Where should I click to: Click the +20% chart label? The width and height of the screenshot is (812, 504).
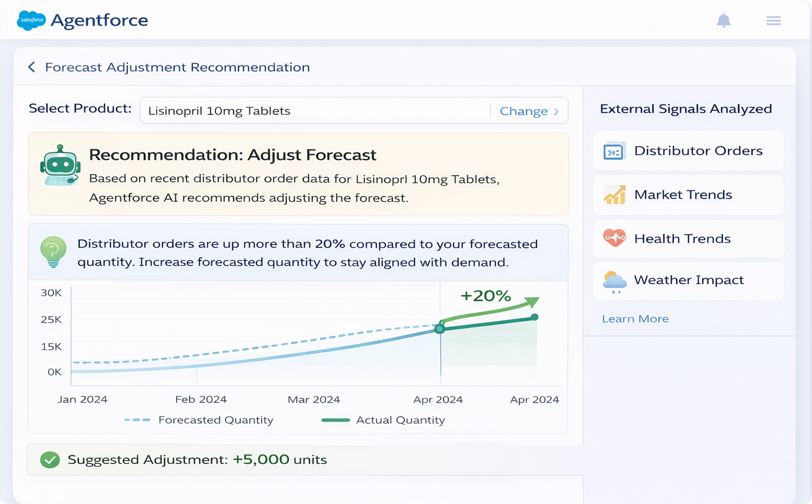pyautogui.click(x=486, y=296)
